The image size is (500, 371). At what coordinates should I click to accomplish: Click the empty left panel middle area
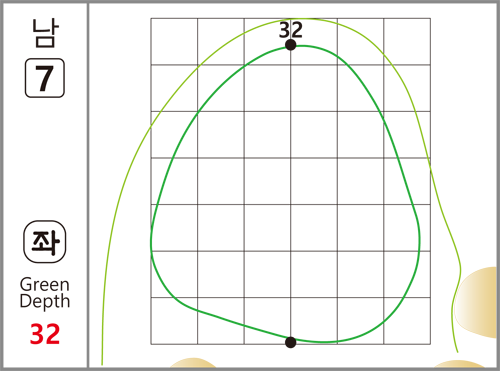[45, 158]
